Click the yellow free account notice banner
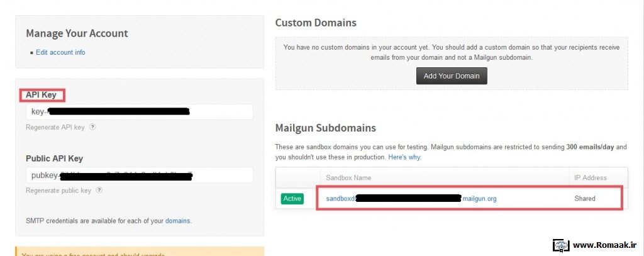The image size is (644, 256). [140, 251]
